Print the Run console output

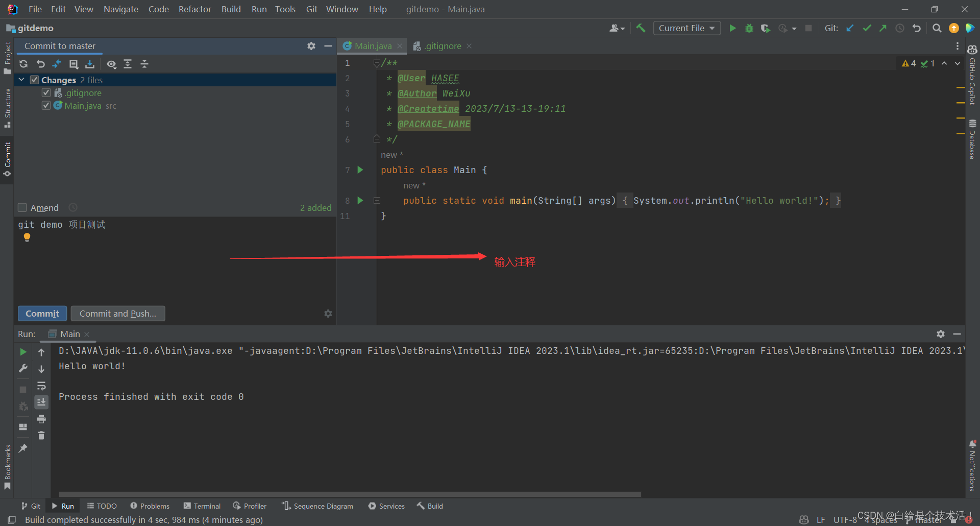click(x=41, y=419)
